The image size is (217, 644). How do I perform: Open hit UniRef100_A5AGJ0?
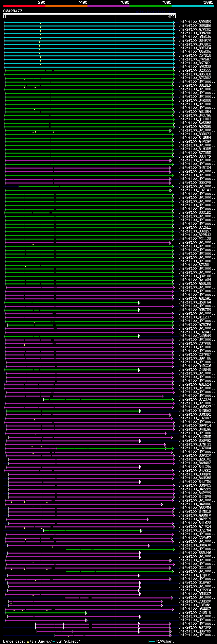pyautogui.click(x=195, y=37)
